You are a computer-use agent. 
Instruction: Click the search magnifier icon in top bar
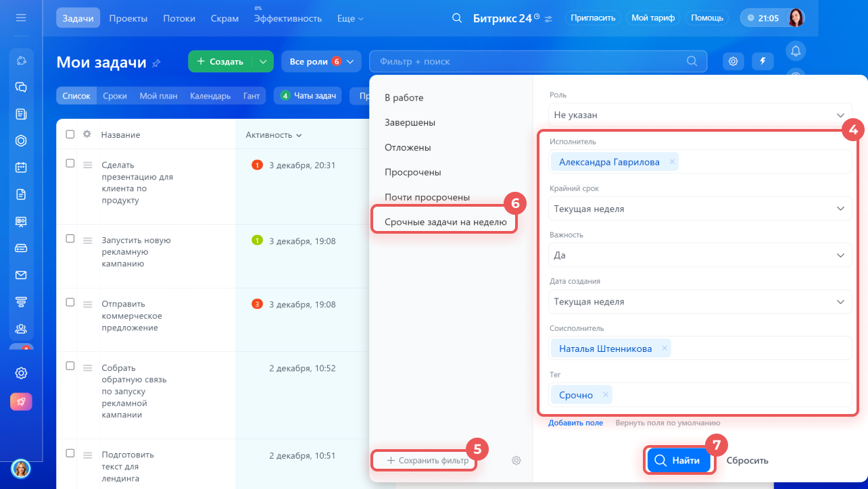(457, 18)
